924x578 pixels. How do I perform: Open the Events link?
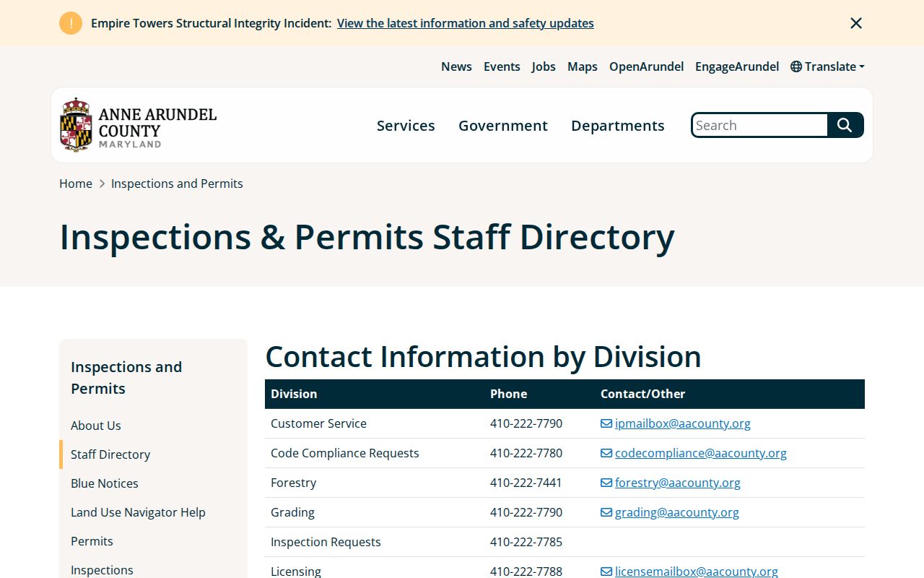[502, 66]
